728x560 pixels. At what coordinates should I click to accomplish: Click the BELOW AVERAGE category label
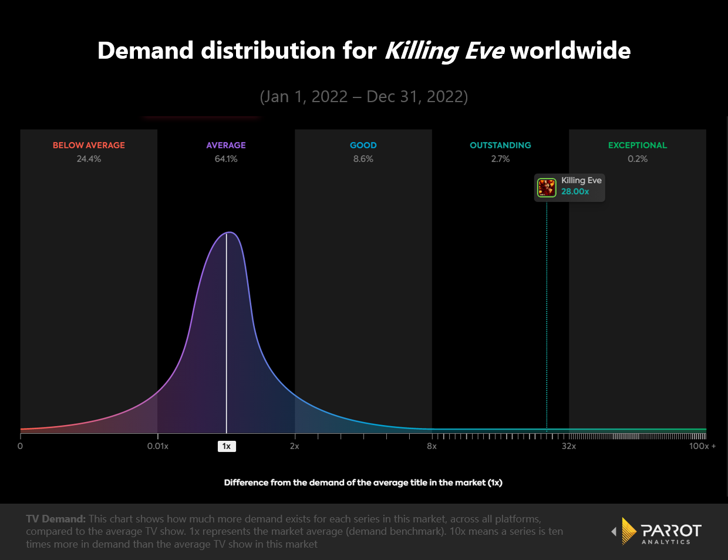point(89,145)
